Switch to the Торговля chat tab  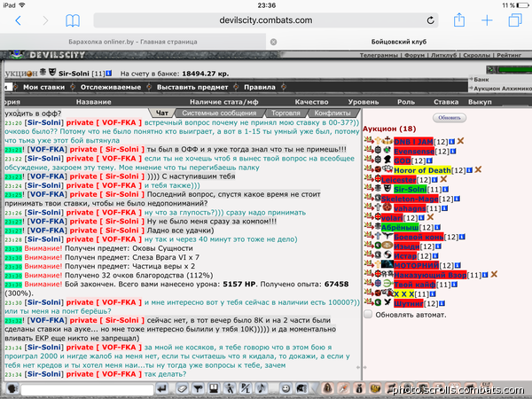point(286,113)
